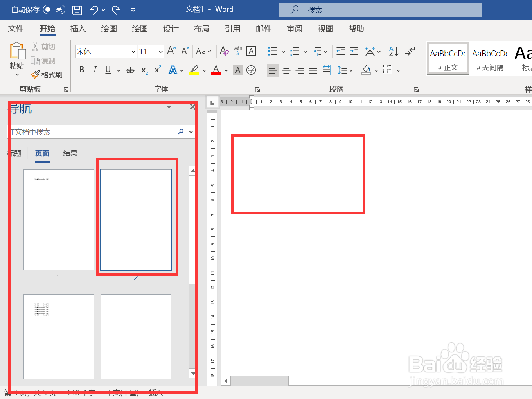Image resolution: width=532 pixels, height=399 pixels.
Task: Apply red font color
Action: pos(216,70)
